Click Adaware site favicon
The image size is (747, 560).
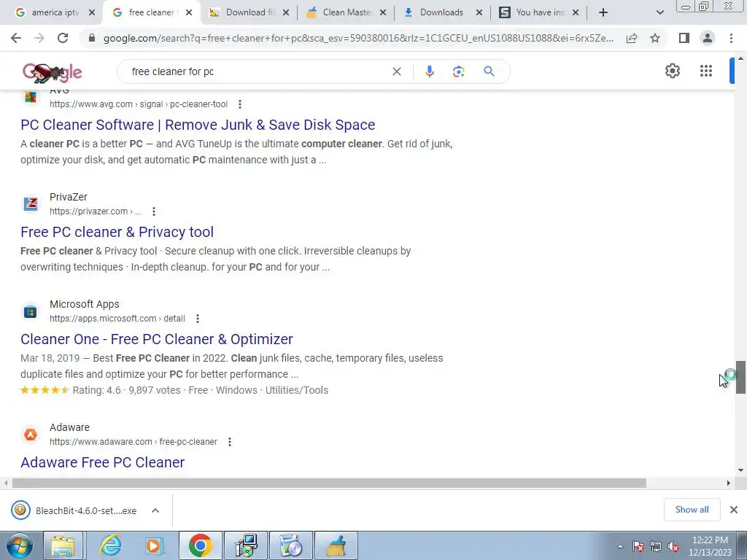click(31, 435)
